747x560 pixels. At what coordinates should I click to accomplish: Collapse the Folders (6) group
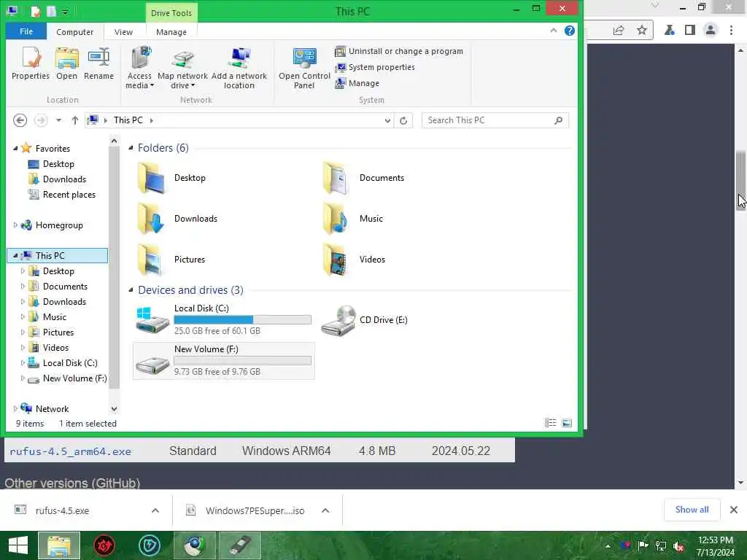tap(131, 148)
